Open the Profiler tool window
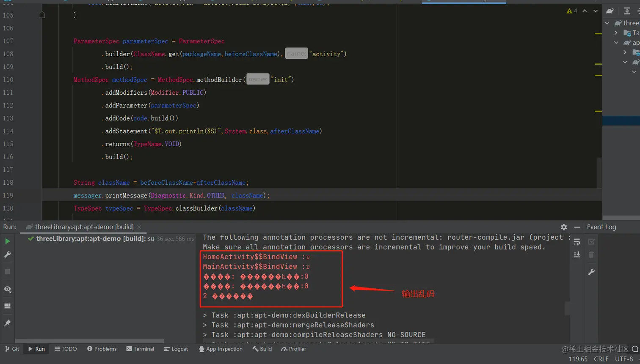 [294, 349]
